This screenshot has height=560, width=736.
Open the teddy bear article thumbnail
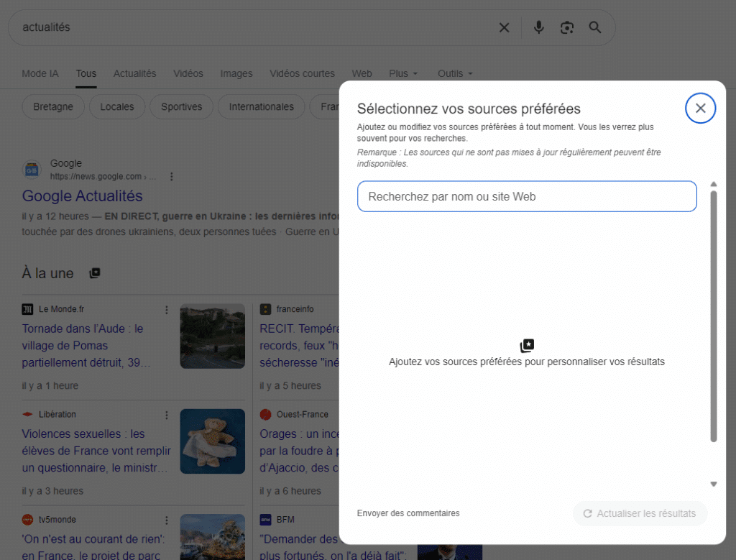(213, 441)
